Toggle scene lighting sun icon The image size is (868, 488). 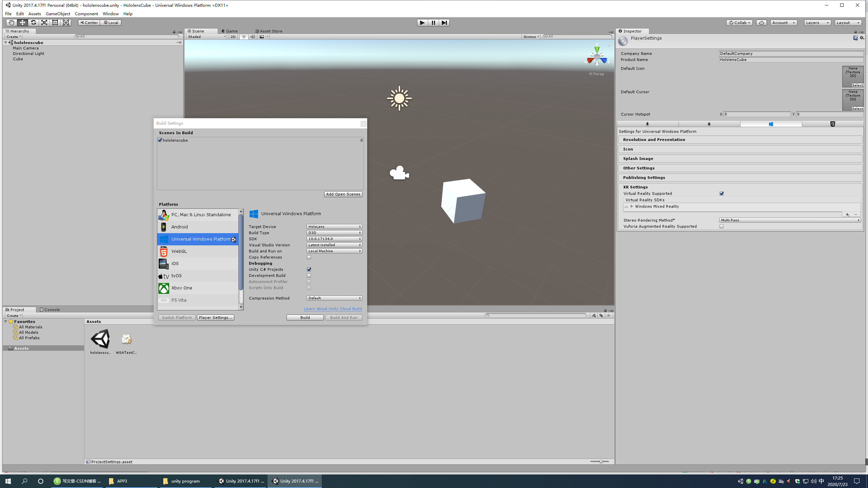244,37
